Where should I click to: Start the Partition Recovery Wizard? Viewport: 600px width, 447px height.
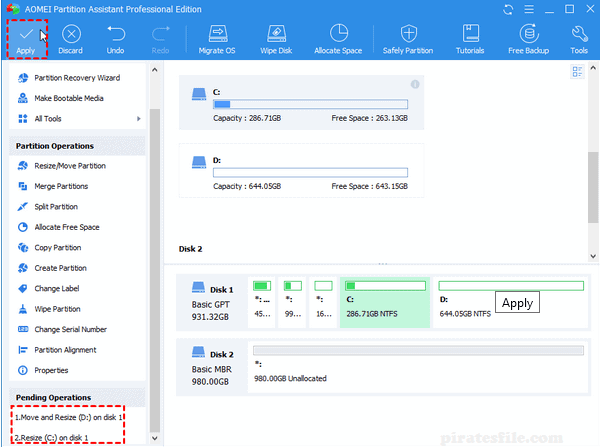point(77,78)
